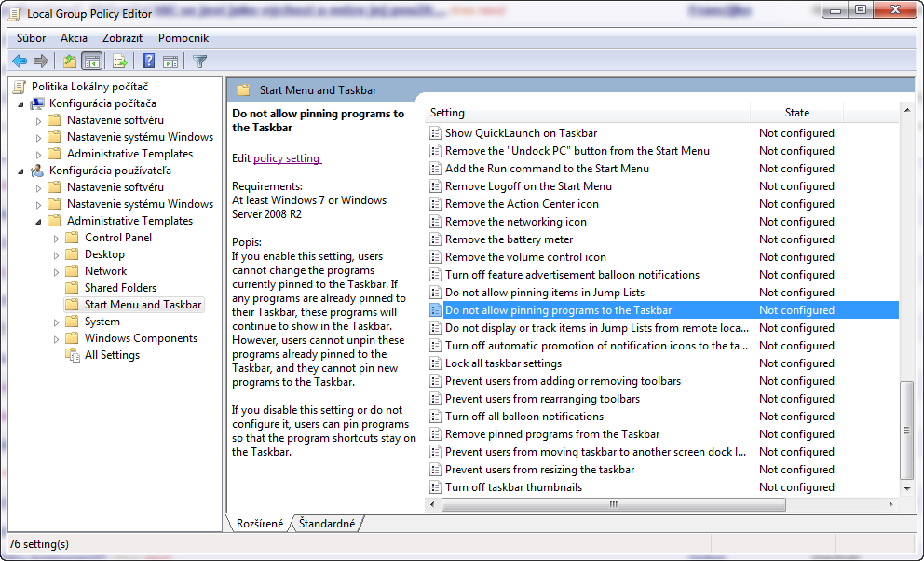The height and width of the screenshot is (561, 924).
Task: Click the scroll-up arrow of settings list
Action: pyautogui.click(x=907, y=110)
